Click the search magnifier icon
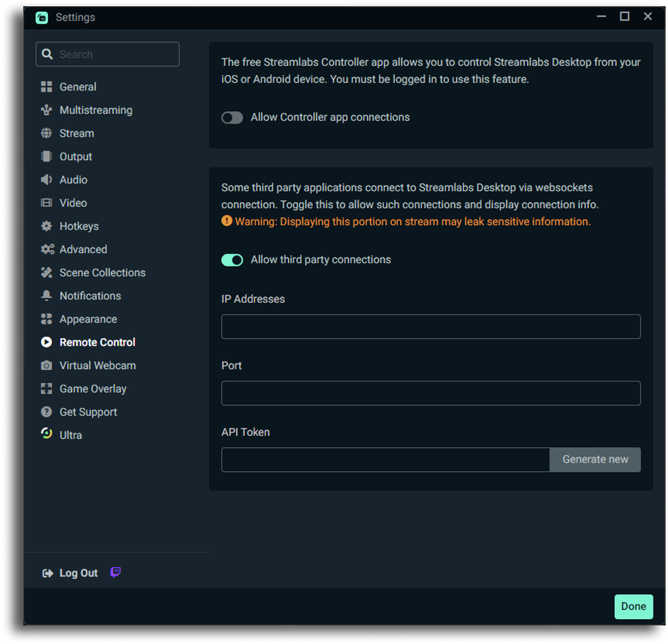The height and width of the screenshot is (644, 668). click(47, 54)
